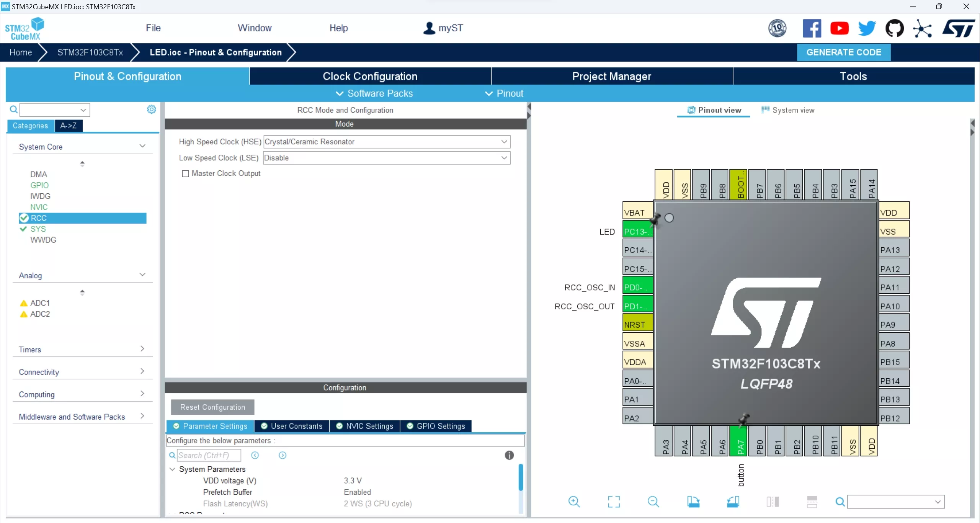Open the GitHub icon link
This screenshot has height=523, width=980.
coord(894,28)
